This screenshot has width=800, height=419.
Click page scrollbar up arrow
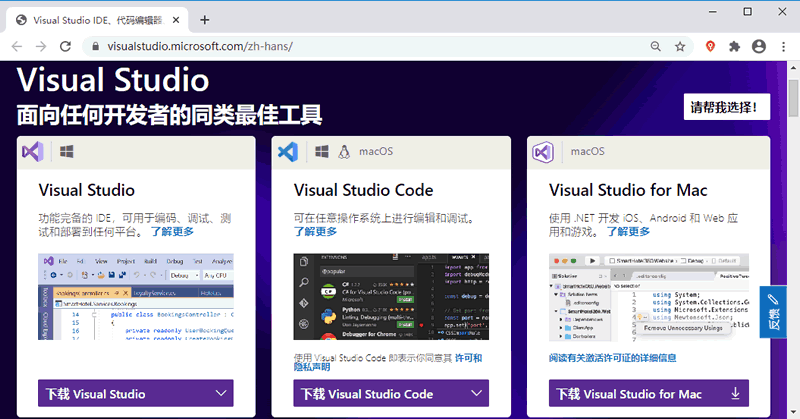793,67
